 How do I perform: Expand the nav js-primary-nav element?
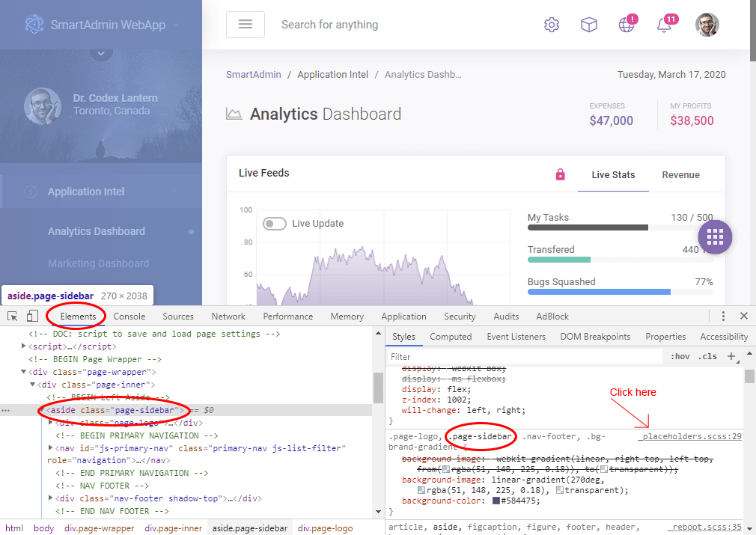coord(51,448)
